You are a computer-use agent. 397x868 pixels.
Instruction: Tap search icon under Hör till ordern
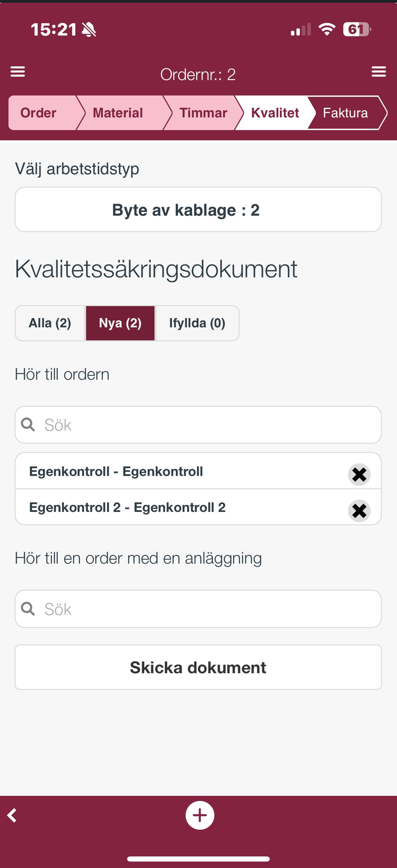[28, 425]
